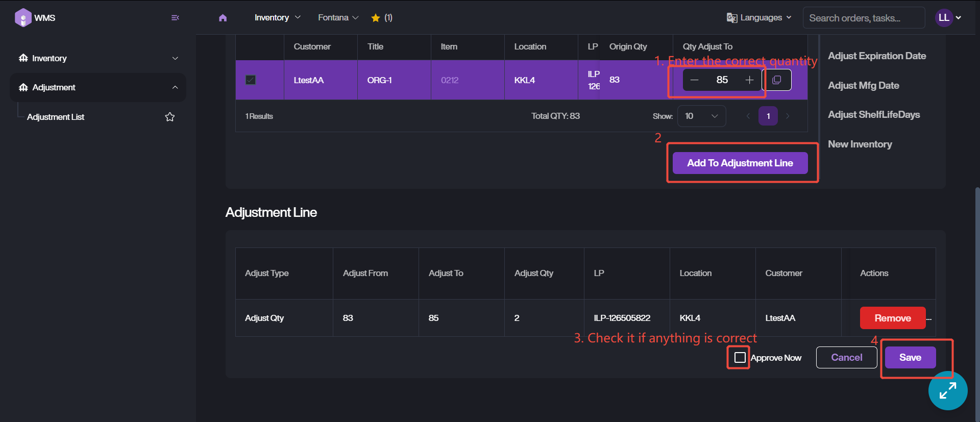The height and width of the screenshot is (422, 980).
Task: Click the favorites star in top bar
Action: (376, 18)
